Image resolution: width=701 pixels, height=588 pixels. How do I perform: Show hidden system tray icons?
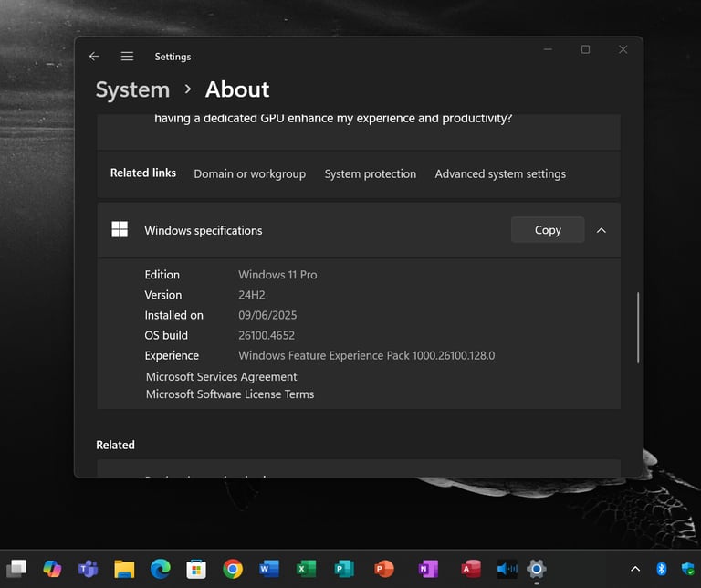(x=635, y=569)
